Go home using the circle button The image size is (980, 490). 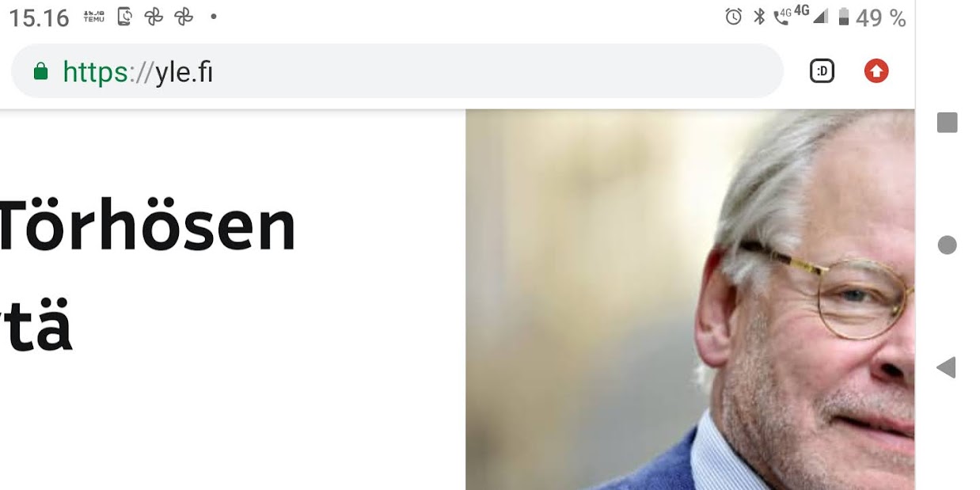coord(948,245)
